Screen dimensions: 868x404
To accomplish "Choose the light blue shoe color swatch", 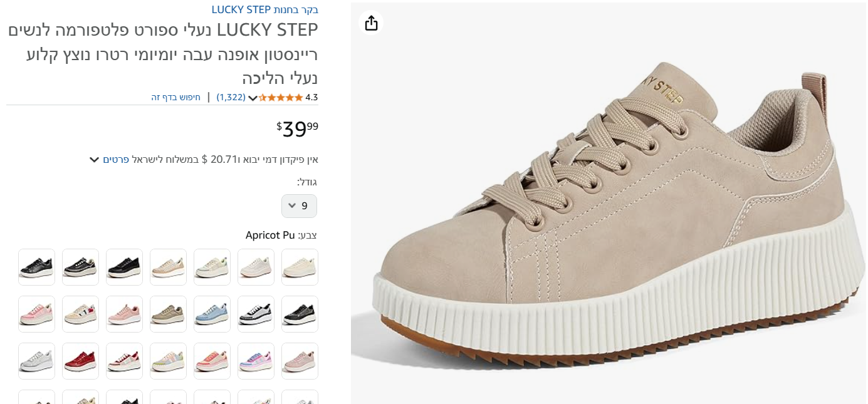I will (x=212, y=314).
